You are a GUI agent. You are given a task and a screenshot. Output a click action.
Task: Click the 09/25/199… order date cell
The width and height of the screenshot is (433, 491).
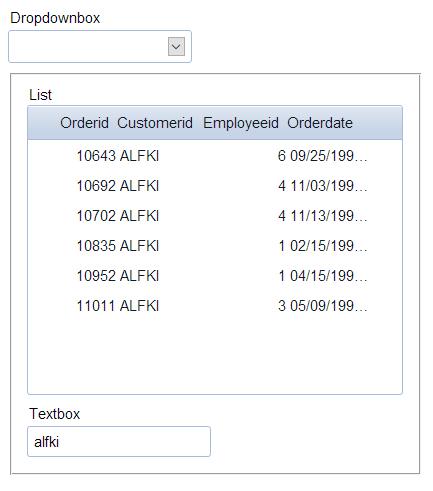(329, 156)
